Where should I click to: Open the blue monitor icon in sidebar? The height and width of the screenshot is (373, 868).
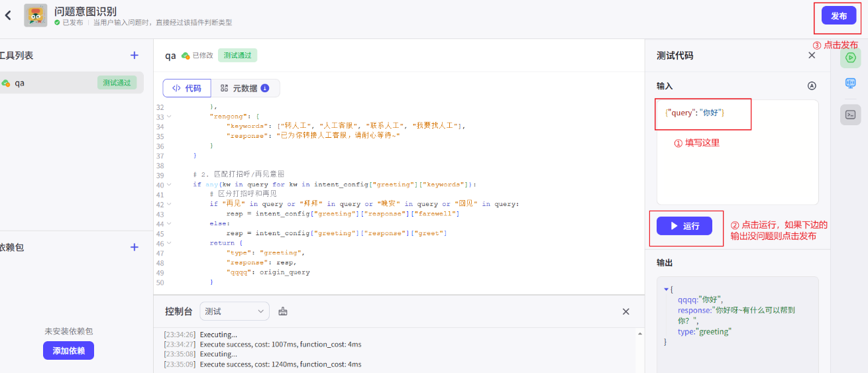click(x=851, y=83)
